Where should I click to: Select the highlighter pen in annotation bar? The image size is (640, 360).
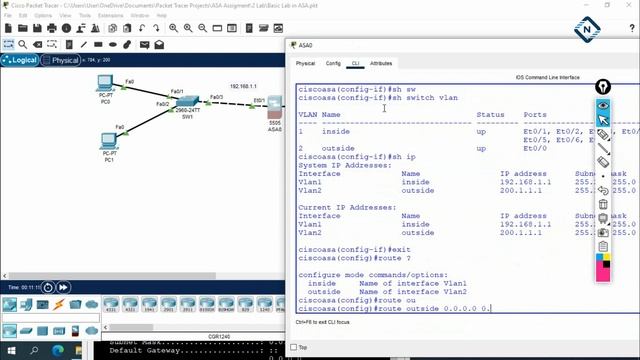point(603,135)
